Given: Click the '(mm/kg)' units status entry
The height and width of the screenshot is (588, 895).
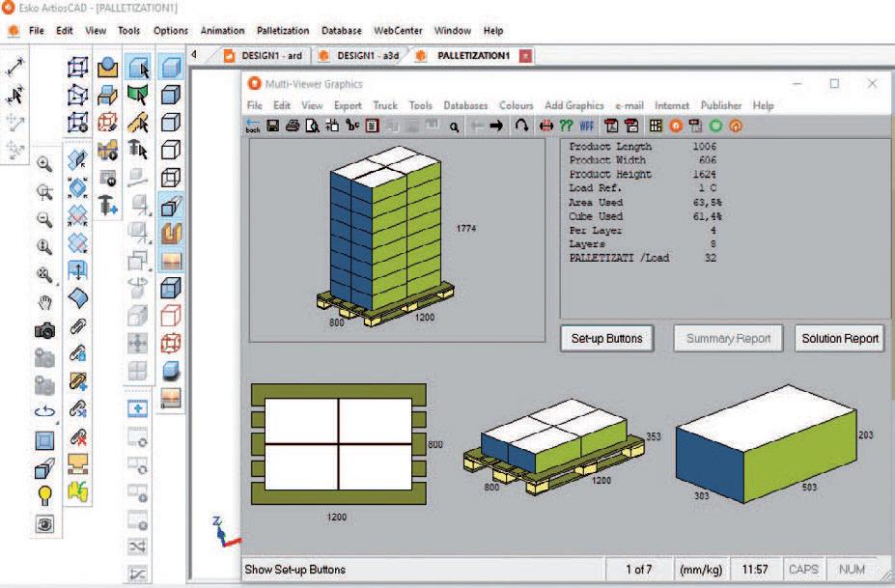Looking at the screenshot, I should [x=701, y=569].
